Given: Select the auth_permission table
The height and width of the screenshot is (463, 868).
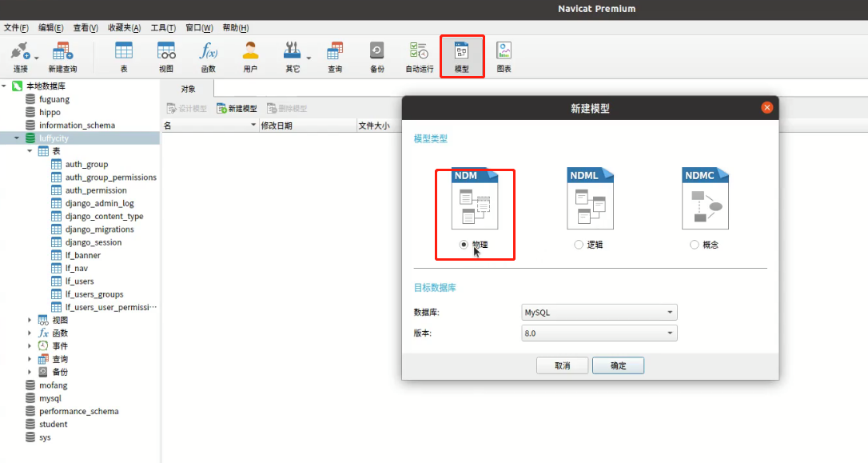Looking at the screenshot, I should (96, 190).
